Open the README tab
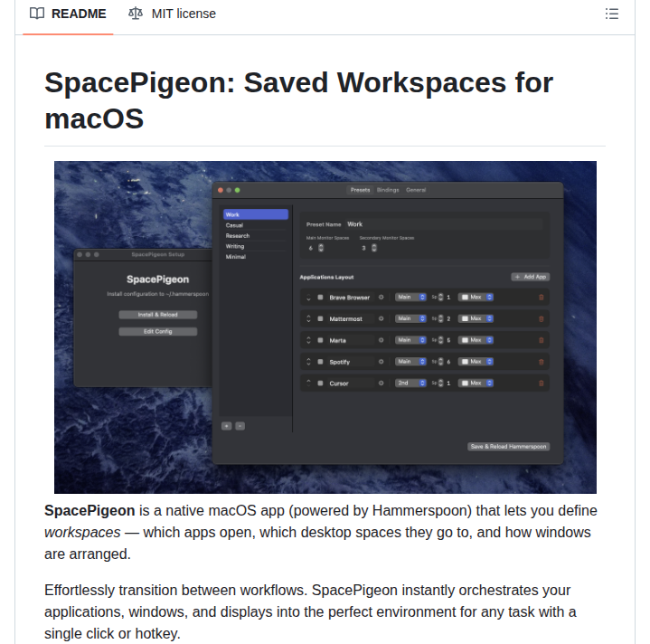 point(68,14)
